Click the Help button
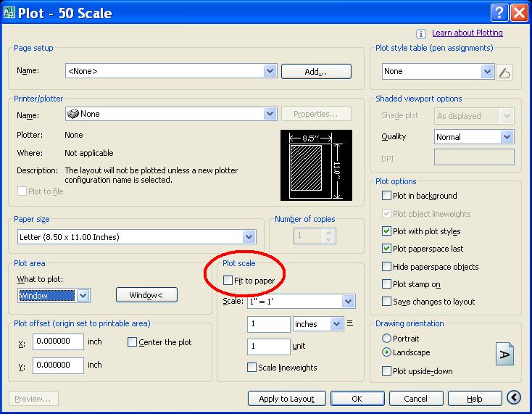Image resolution: width=532 pixels, height=414 pixels. coord(475,398)
